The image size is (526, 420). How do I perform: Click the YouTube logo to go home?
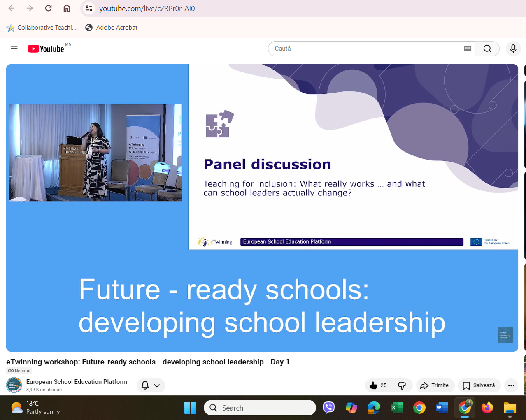46,49
